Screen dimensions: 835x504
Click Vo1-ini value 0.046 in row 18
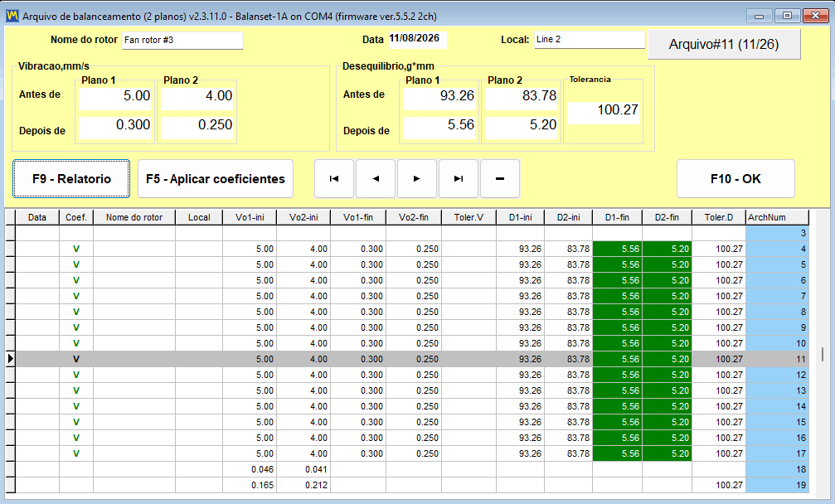click(250, 469)
